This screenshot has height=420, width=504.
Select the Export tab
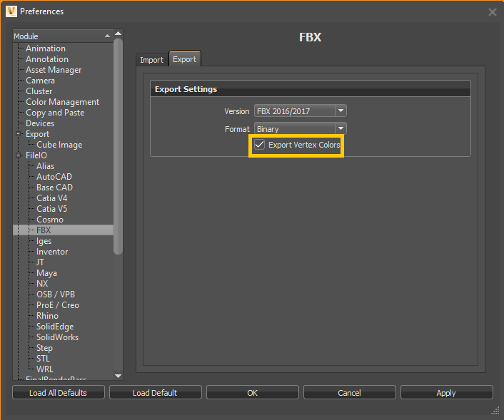184,59
